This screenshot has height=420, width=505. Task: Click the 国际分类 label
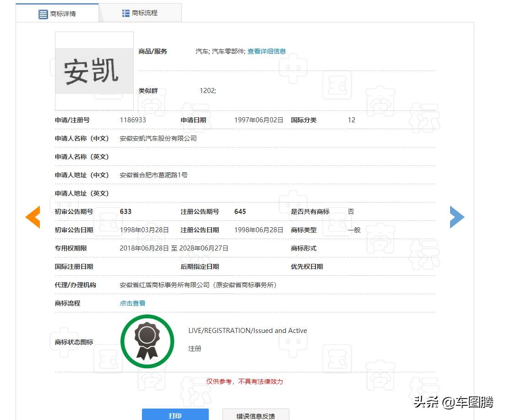point(304,120)
